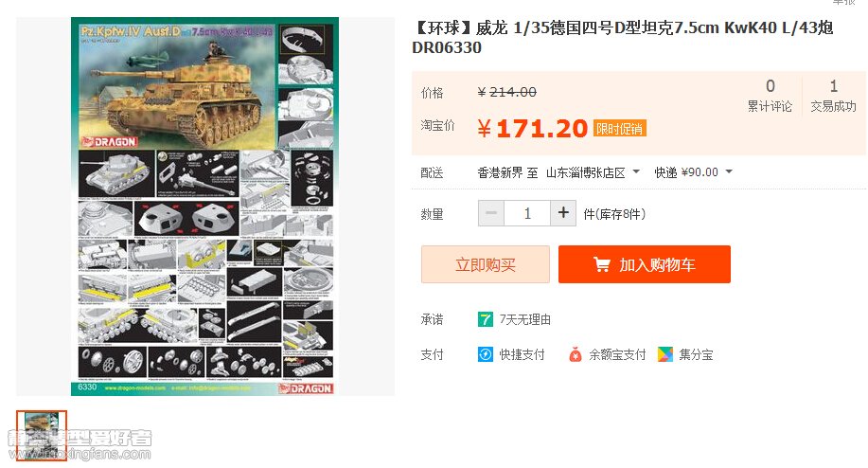Select the product thumbnail below main image
Image resolution: width=868 pixels, height=468 pixels.
pos(42,436)
